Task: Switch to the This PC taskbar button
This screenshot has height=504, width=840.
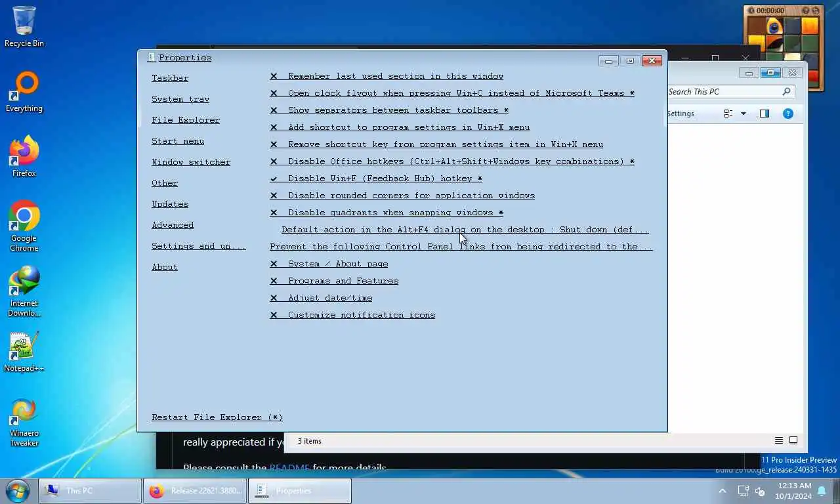Action: point(91,490)
